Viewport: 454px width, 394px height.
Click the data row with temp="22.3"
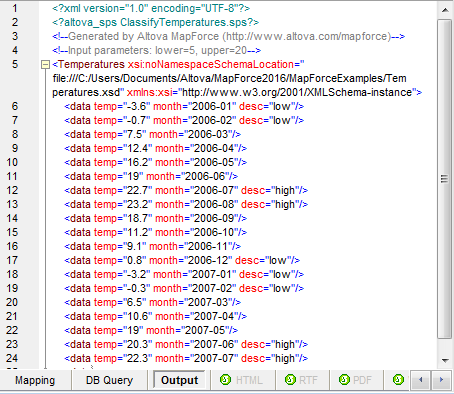tap(186, 358)
